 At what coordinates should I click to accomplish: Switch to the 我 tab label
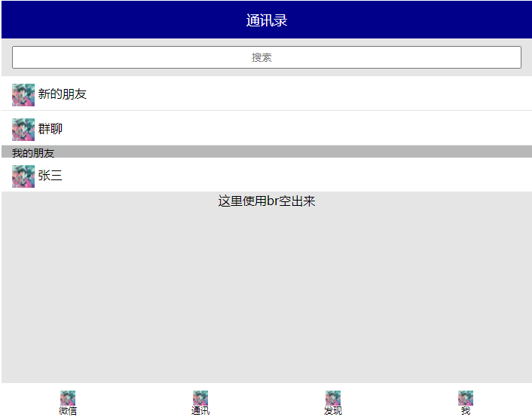(466, 410)
